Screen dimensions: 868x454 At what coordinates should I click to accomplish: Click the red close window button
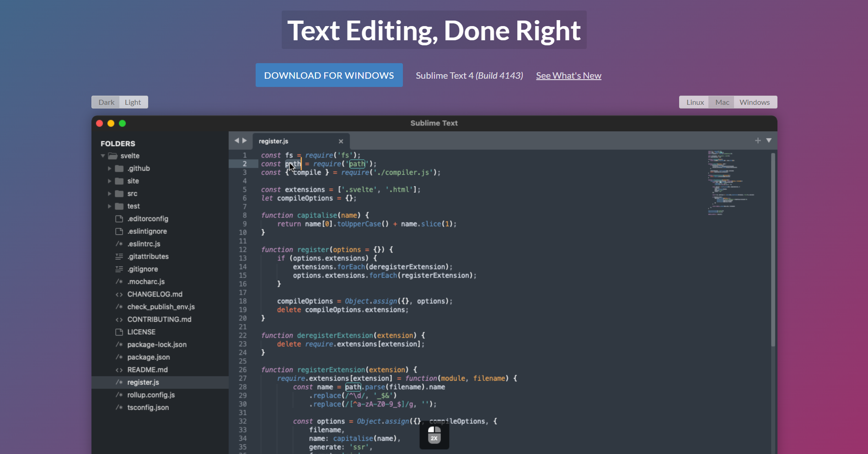coord(99,123)
